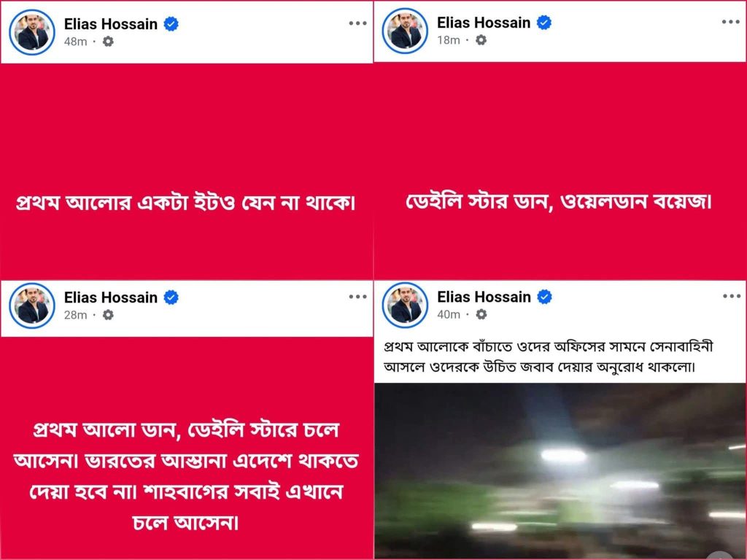Click the verified badge in 40m post
The image size is (747, 560).
coord(544,297)
